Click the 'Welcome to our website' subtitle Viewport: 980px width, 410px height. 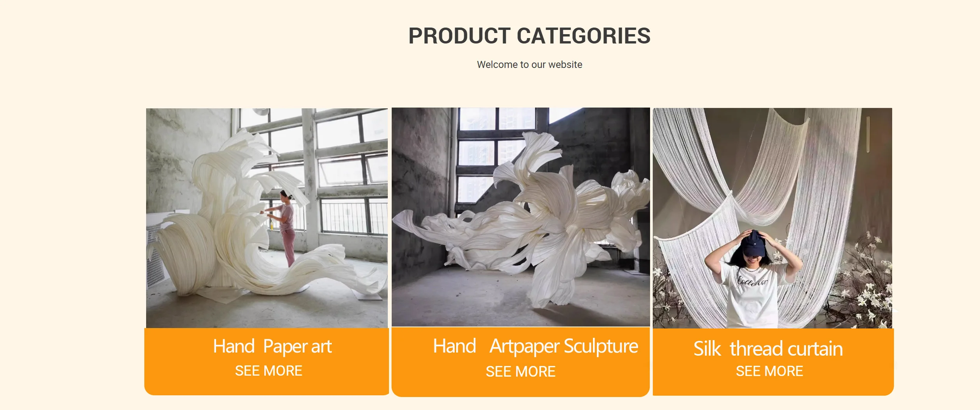pyautogui.click(x=530, y=64)
